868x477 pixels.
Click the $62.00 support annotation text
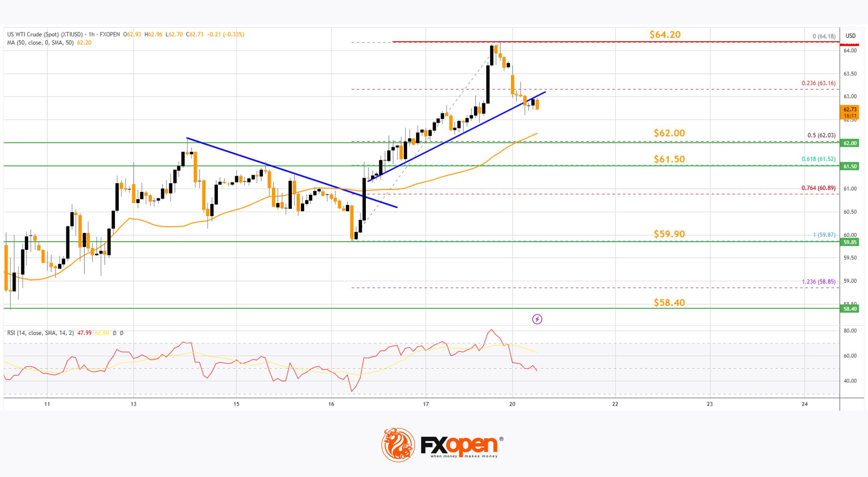(669, 133)
